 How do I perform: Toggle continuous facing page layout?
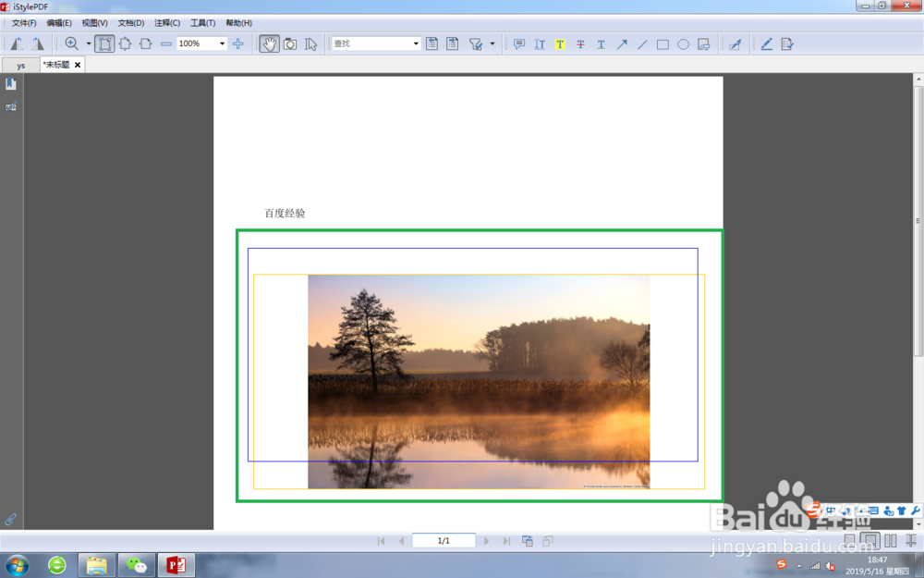point(911,540)
